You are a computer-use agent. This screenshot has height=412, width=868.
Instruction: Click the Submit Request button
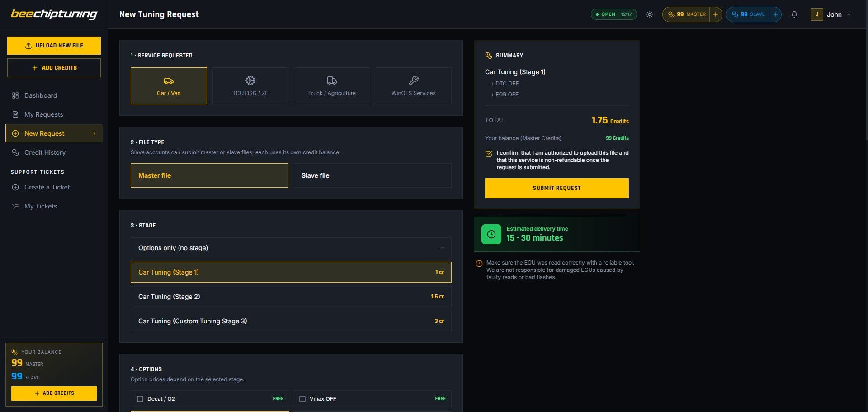pyautogui.click(x=557, y=188)
